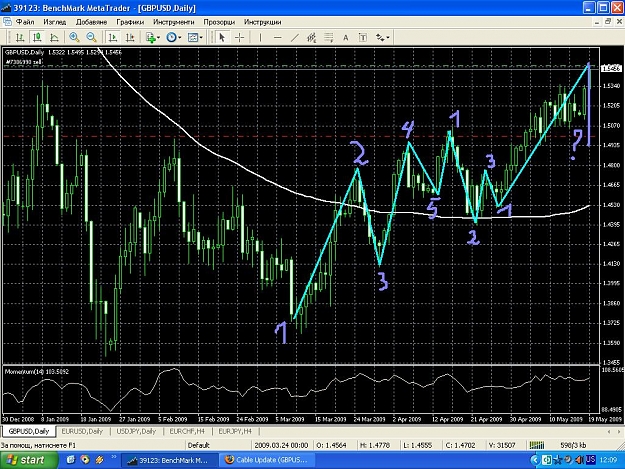This screenshot has width=625, height=469.
Task: Click the volume speaker tray icon
Action: 579,460
